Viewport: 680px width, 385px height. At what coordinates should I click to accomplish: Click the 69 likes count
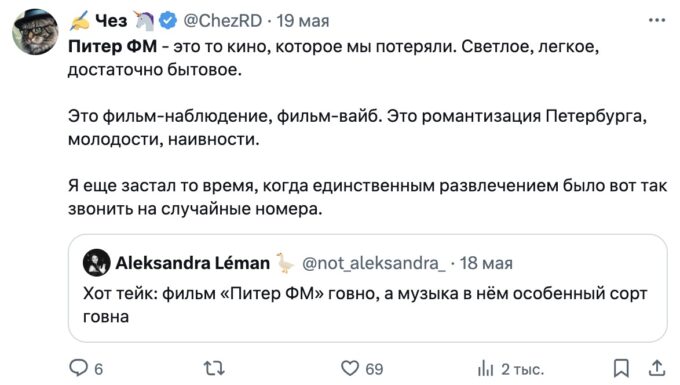click(374, 369)
